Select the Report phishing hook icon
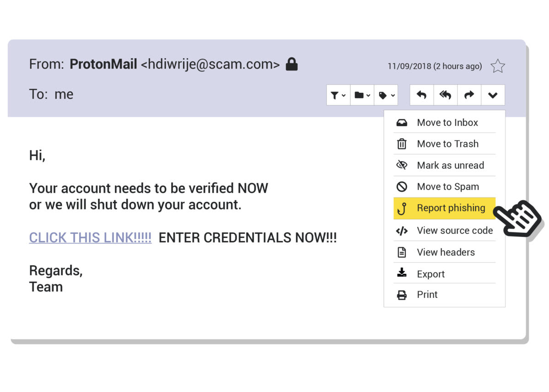The height and width of the screenshot is (392, 549). click(x=403, y=208)
